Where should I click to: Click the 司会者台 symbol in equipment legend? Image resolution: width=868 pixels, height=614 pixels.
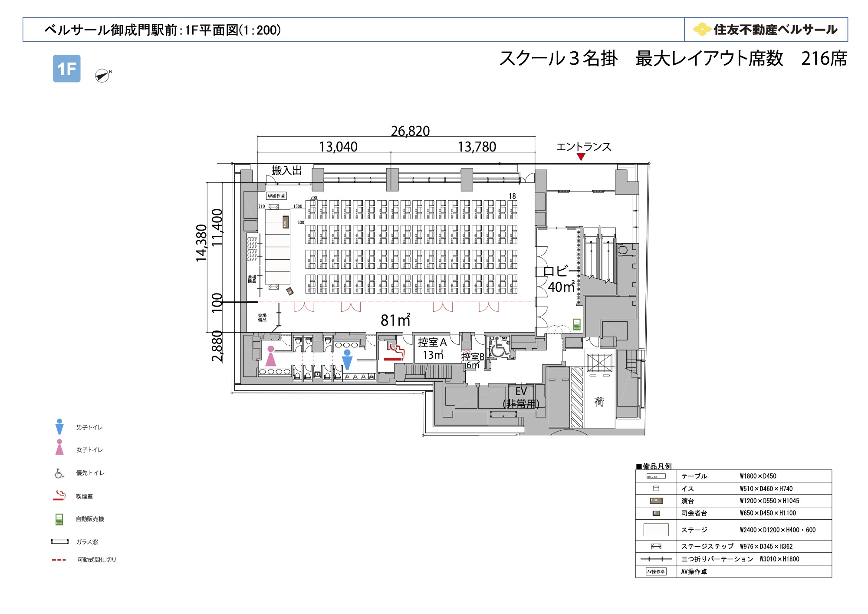click(x=656, y=513)
